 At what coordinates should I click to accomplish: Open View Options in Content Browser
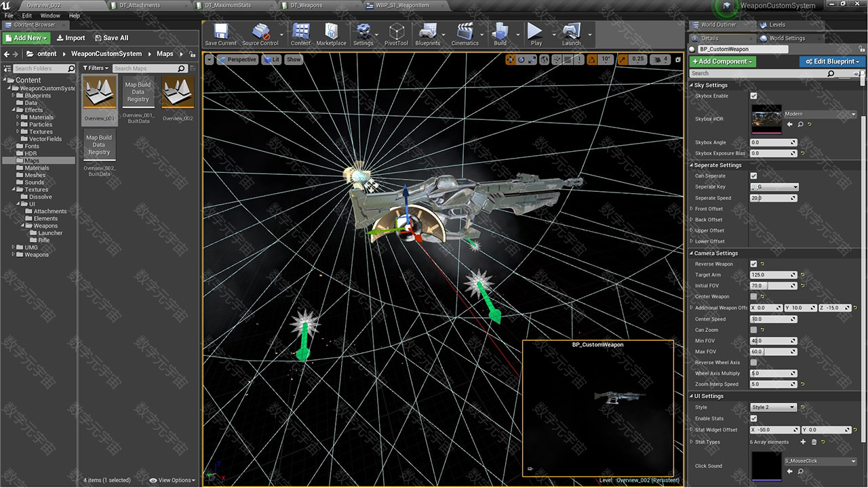click(172, 481)
